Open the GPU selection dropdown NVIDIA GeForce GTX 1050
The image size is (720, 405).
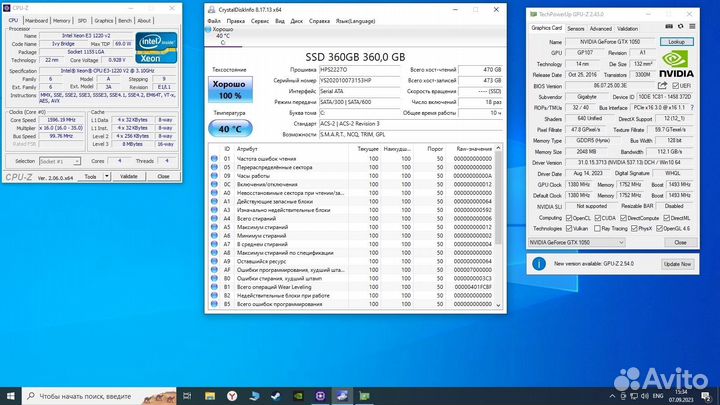tap(577, 242)
